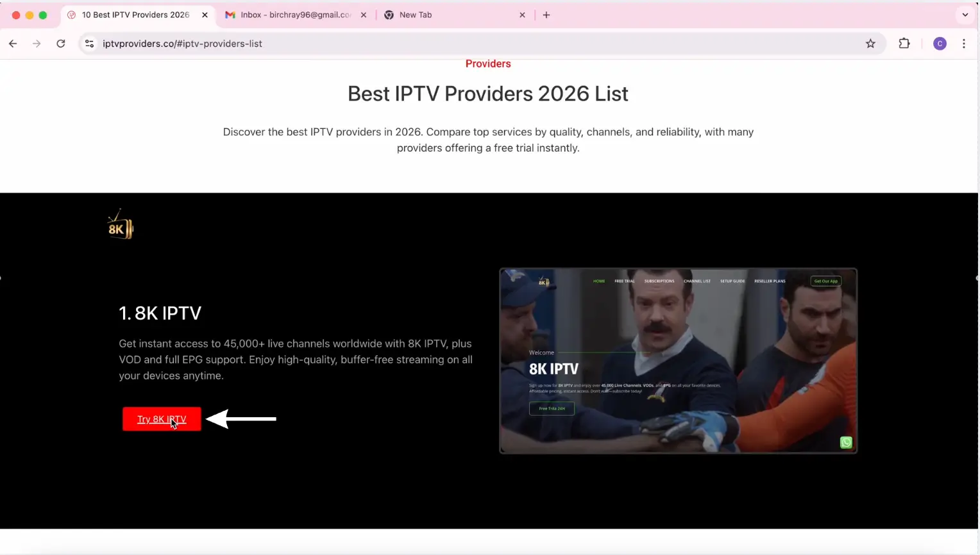This screenshot has width=980, height=555.
Task: Open the 8K IPTV website preview thumbnail
Action: 678,361
